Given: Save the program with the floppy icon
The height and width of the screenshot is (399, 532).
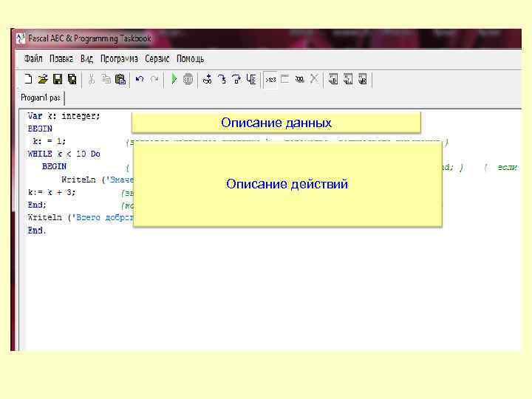Looking at the screenshot, I should (x=58, y=79).
